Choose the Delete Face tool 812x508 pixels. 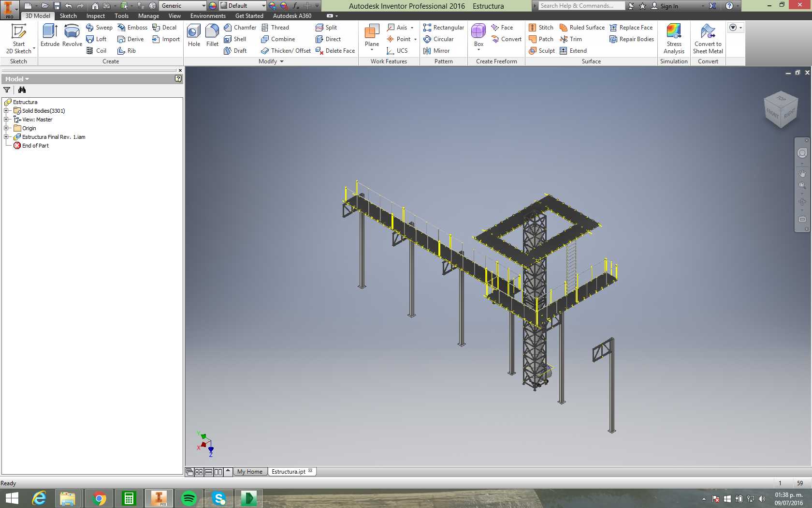click(335, 51)
